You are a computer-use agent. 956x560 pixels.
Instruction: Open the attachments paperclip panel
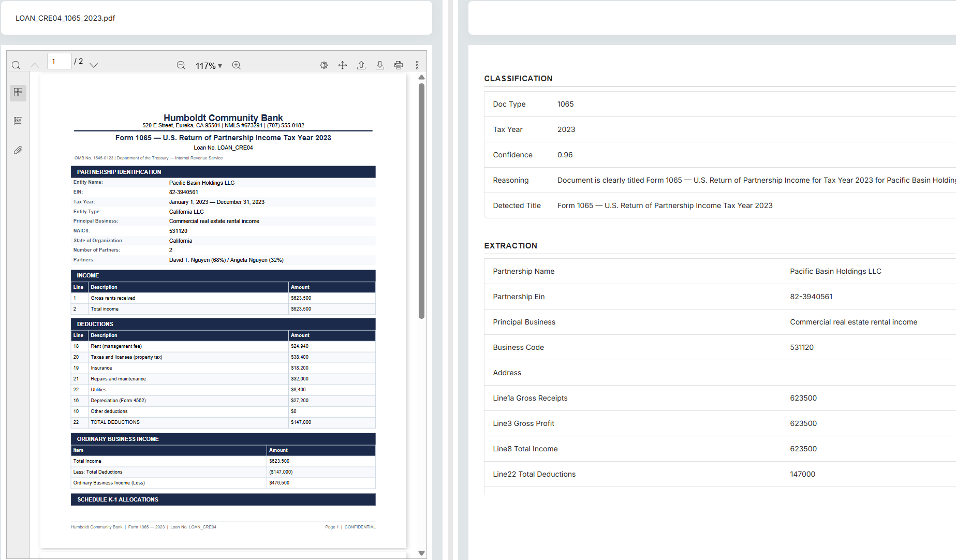(x=18, y=150)
